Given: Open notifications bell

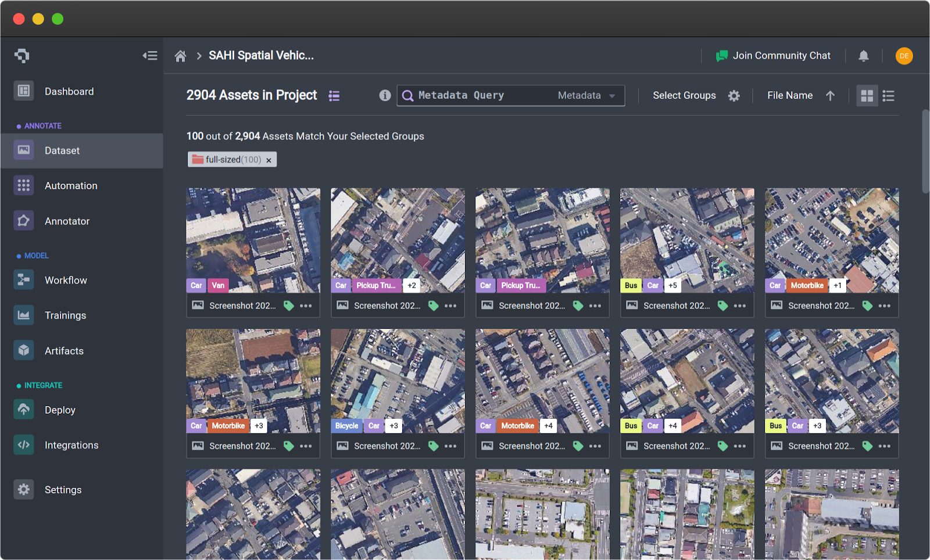Looking at the screenshot, I should [x=864, y=56].
